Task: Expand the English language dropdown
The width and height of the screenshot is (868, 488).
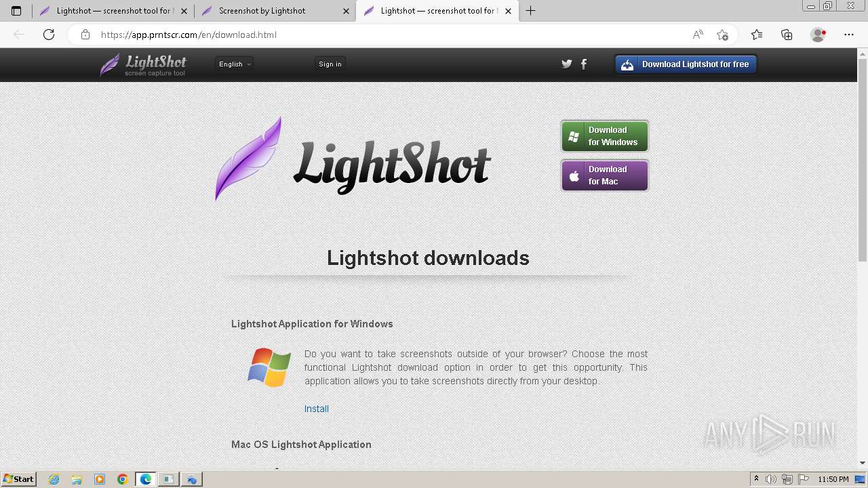Action: (235, 64)
